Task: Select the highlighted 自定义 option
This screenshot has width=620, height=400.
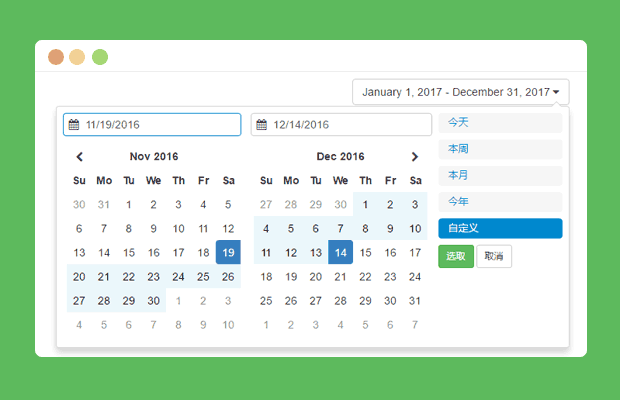Action: click(x=500, y=228)
